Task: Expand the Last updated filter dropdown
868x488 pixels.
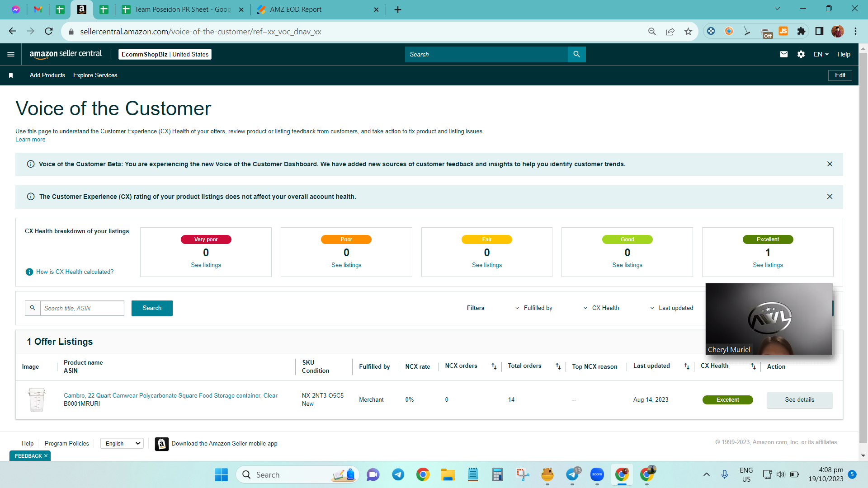Action: tap(671, 308)
